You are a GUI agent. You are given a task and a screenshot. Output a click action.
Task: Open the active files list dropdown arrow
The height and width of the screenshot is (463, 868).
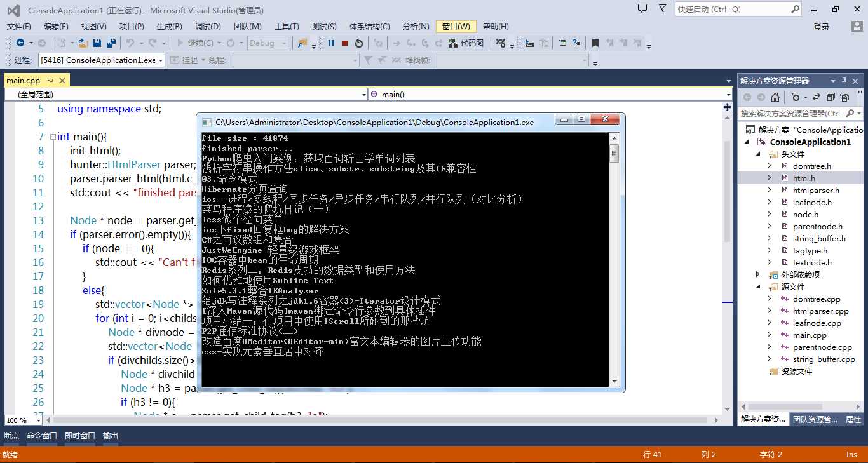click(x=729, y=81)
